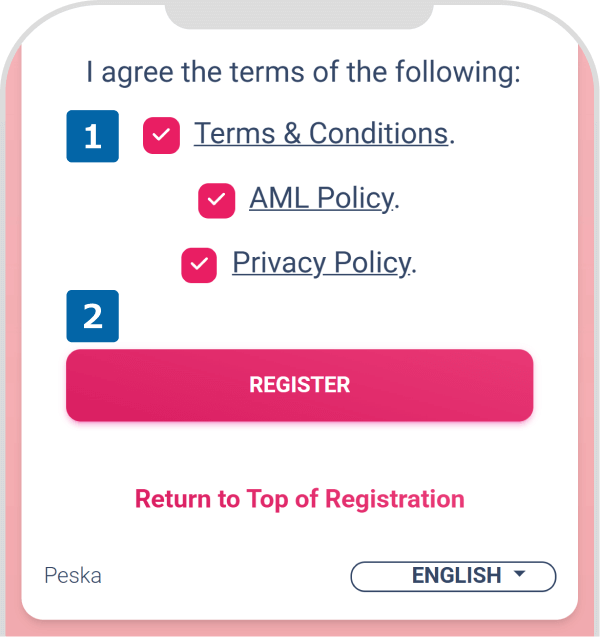Uncheck the Terms & Conditions checkbox
This screenshot has height=637, width=600.
pos(161,135)
